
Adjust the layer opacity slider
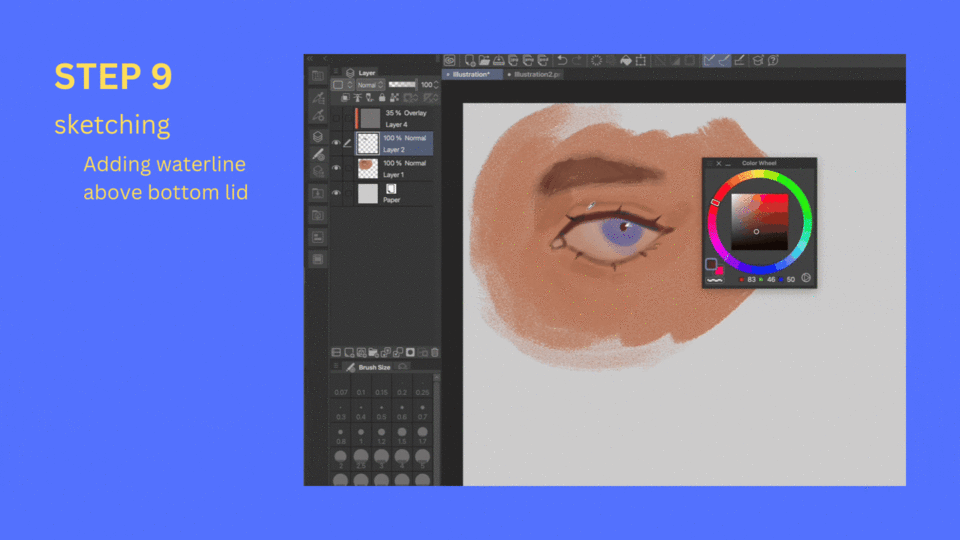(402, 84)
